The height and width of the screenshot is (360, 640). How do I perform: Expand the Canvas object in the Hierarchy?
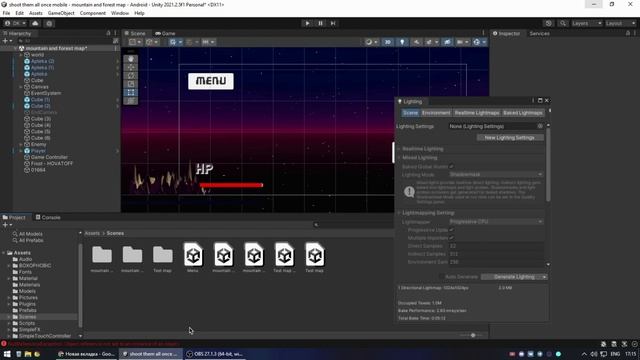point(21,87)
